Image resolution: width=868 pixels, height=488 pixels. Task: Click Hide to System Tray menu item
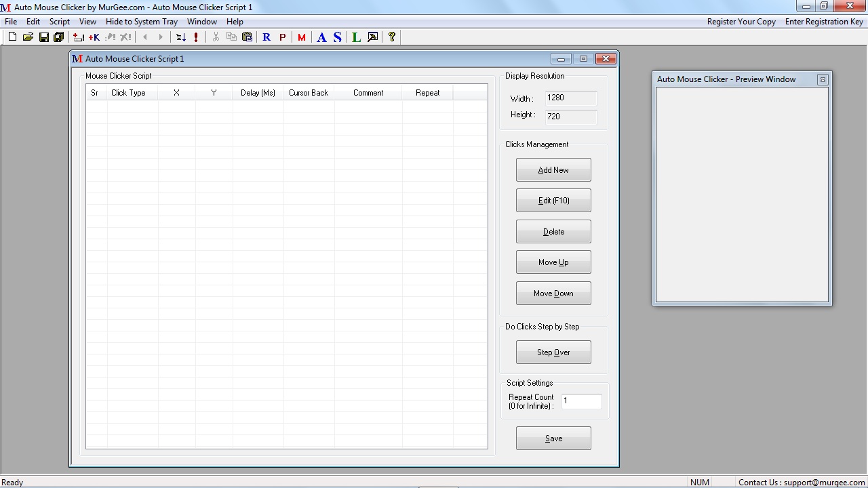click(x=142, y=21)
